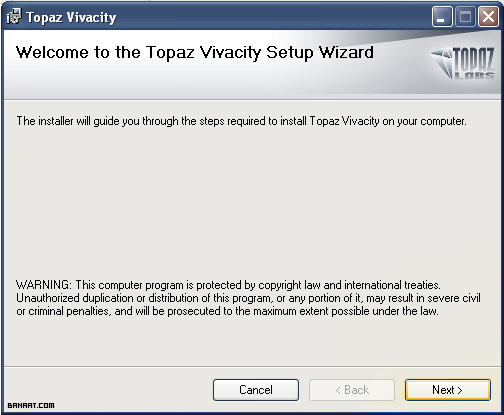Proceed with the Next > button
Viewport: 504px width, 415px height.
448,390
